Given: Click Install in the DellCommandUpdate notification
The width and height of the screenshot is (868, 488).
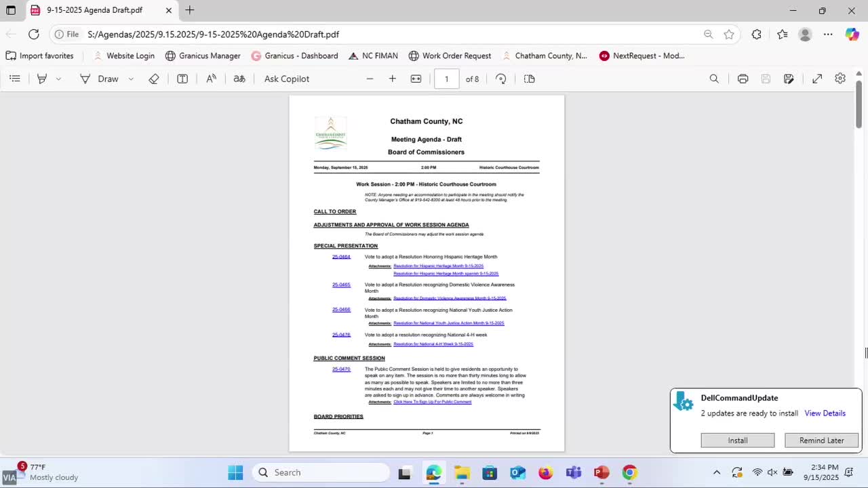Looking at the screenshot, I should [x=737, y=441].
